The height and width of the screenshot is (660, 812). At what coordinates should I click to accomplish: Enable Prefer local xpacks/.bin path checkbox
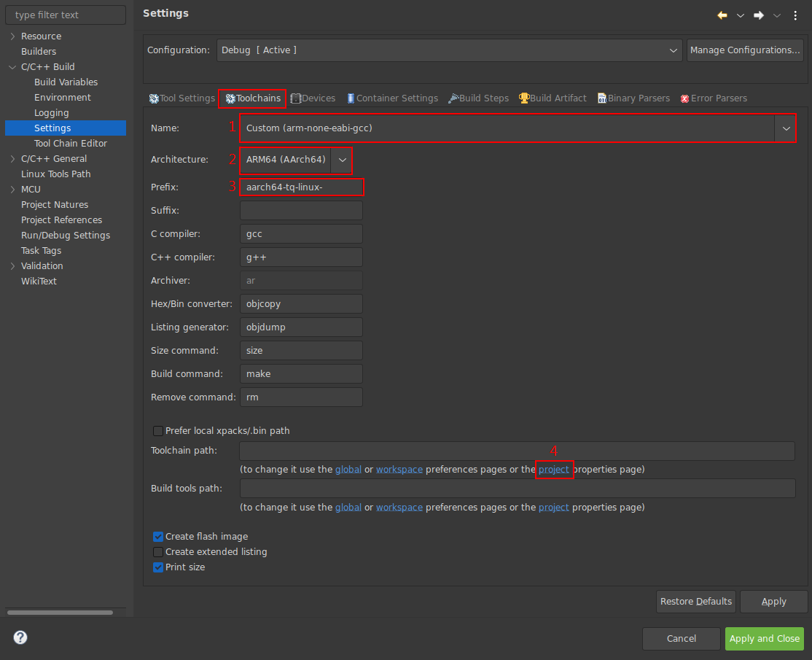158,431
